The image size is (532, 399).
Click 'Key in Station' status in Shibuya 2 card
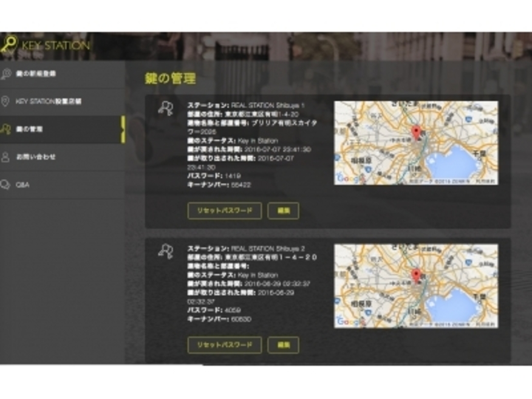[258, 275]
